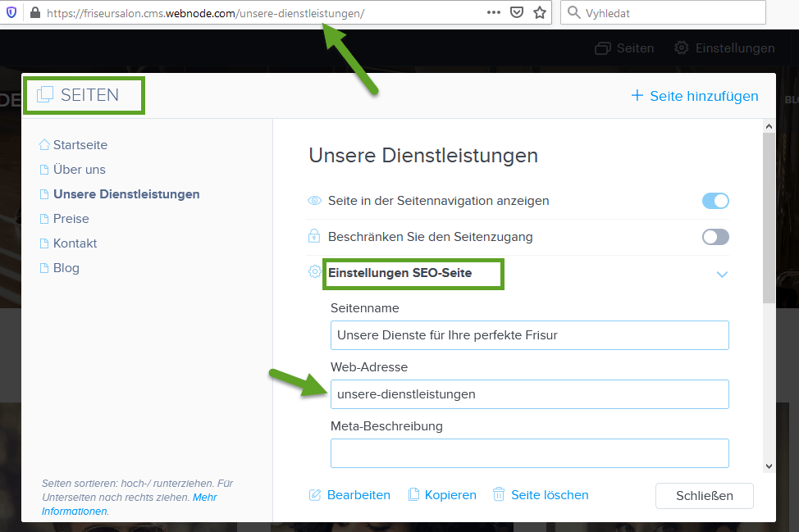Click the Bearbeiten pencil icon
This screenshot has width=799, height=532.
[x=315, y=495]
